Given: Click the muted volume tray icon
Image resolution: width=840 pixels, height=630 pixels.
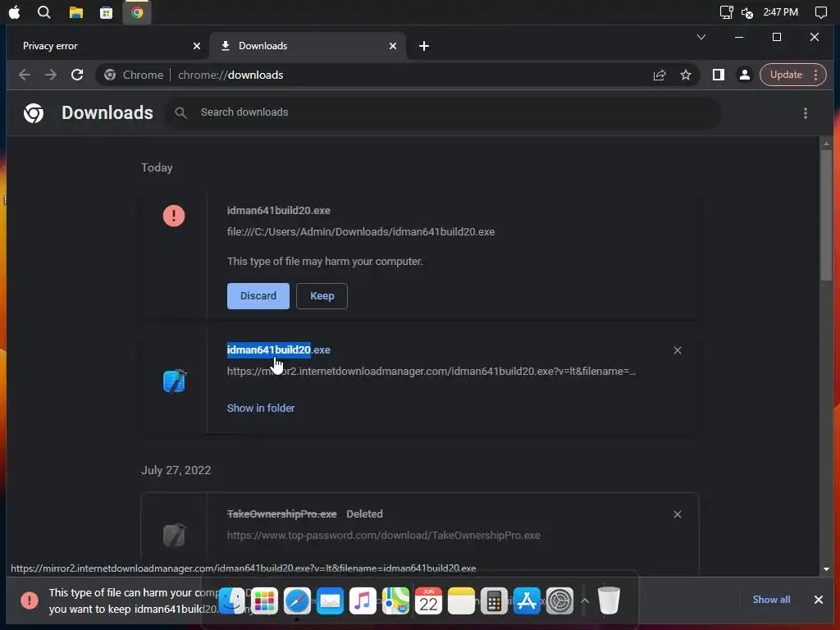Looking at the screenshot, I should click(x=747, y=12).
